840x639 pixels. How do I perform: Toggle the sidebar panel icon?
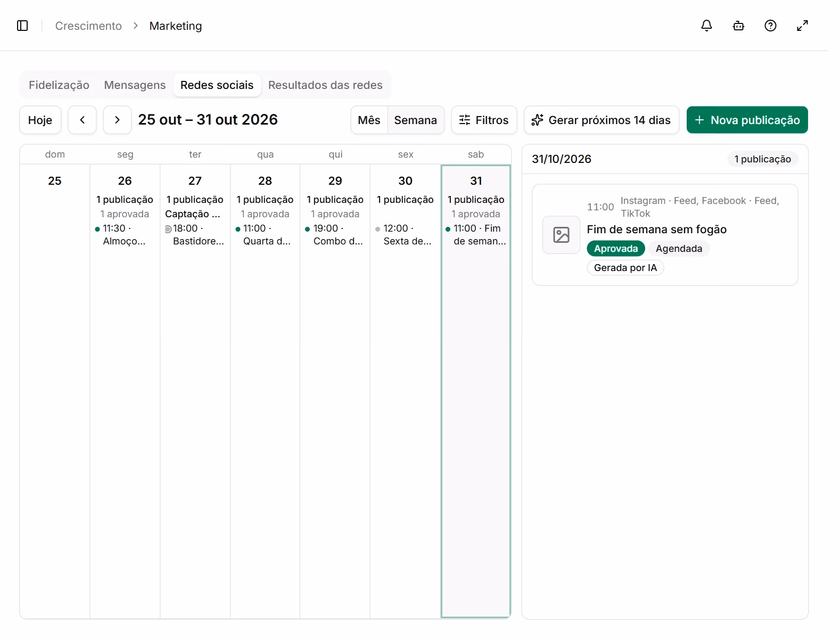click(22, 26)
